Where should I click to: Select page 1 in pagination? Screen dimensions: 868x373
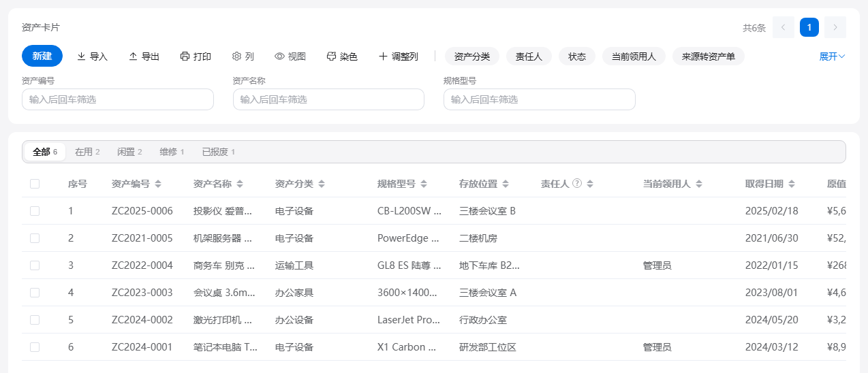pos(809,27)
